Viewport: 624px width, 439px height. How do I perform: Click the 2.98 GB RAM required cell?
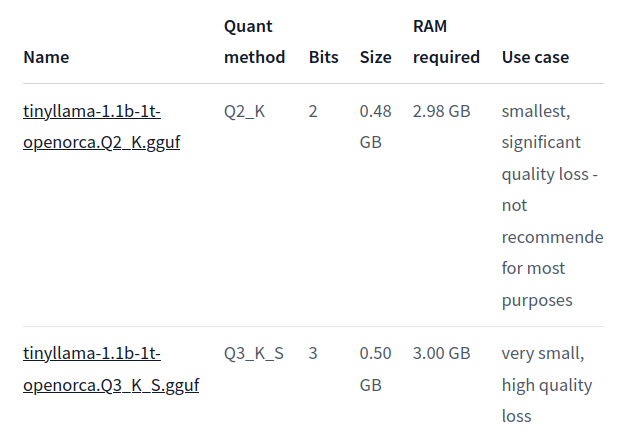point(441,111)
